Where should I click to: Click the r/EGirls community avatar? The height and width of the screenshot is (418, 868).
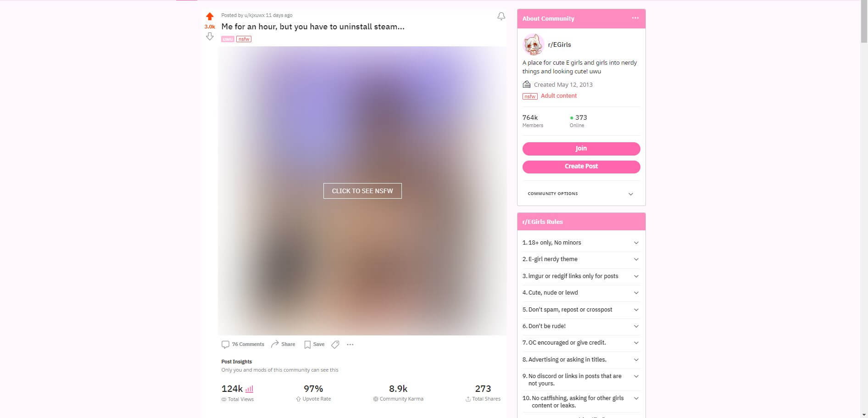[534, 45]
